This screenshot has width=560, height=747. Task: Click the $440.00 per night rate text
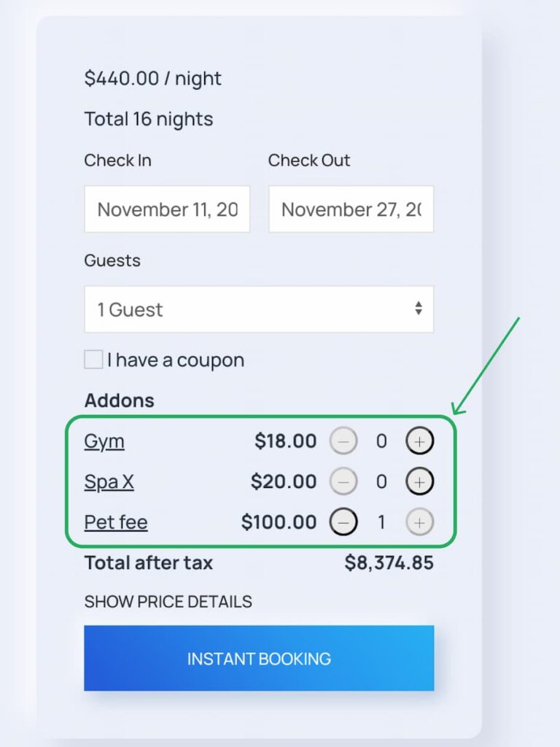pyautogui.click(x=153, y=79)
